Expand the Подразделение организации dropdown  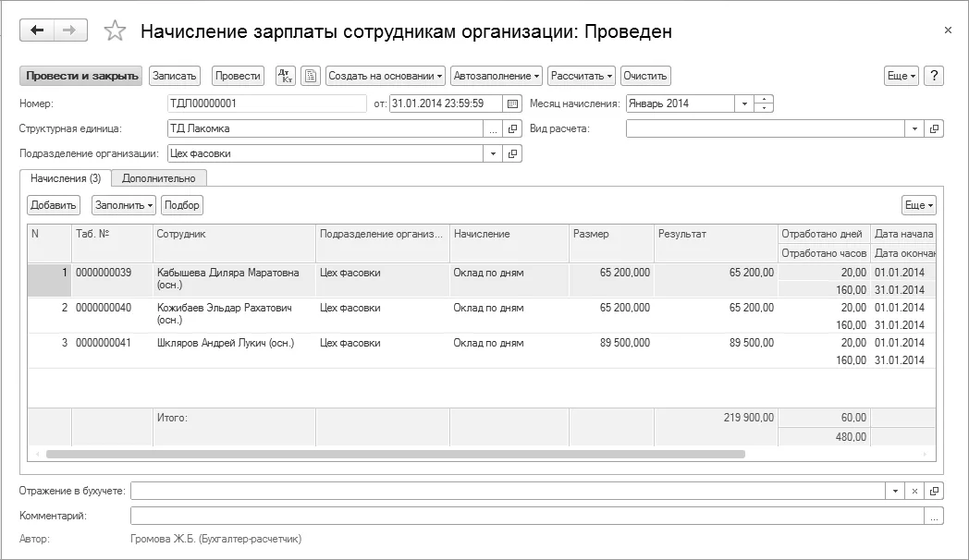pos(493,153)
